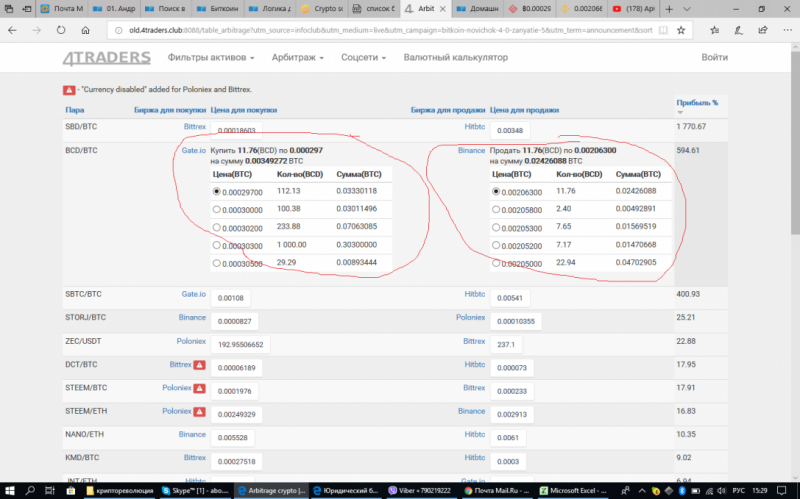Image resolution: width=800 pixels, height=499 pixels.
Task: Select sell price 0.00205800 radio button
Action: point(496,209)
